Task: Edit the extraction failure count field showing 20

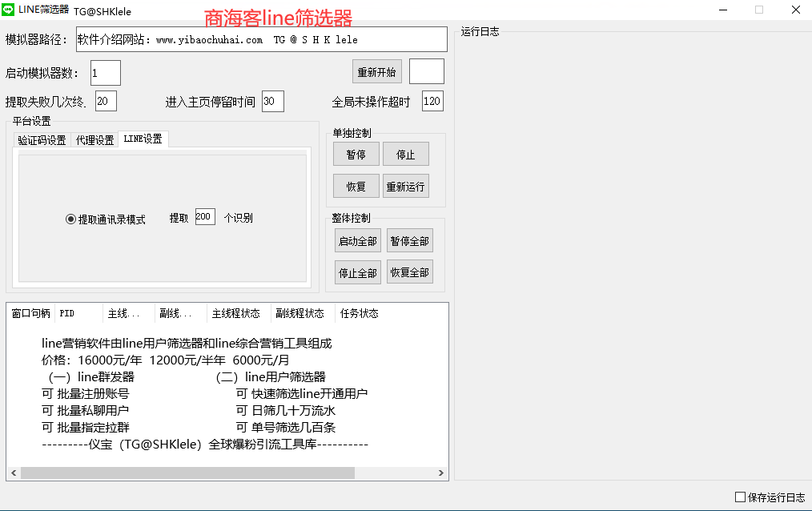Action: click(107, 101)
